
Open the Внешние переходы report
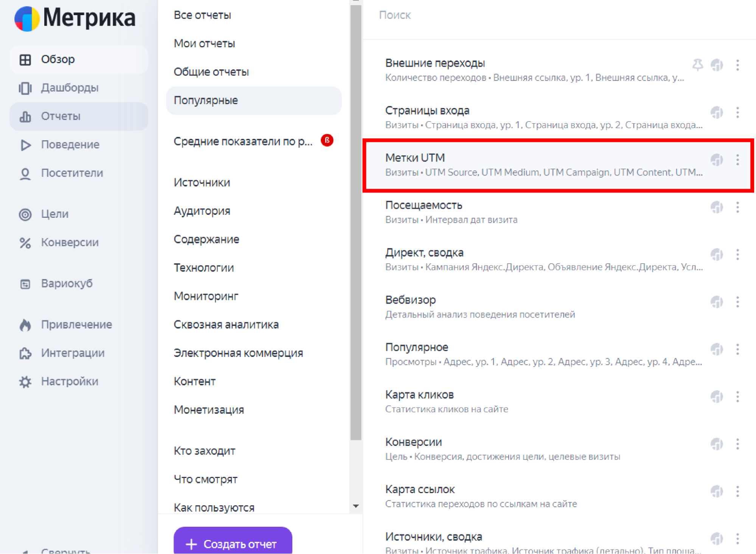[x=435, y=63]
